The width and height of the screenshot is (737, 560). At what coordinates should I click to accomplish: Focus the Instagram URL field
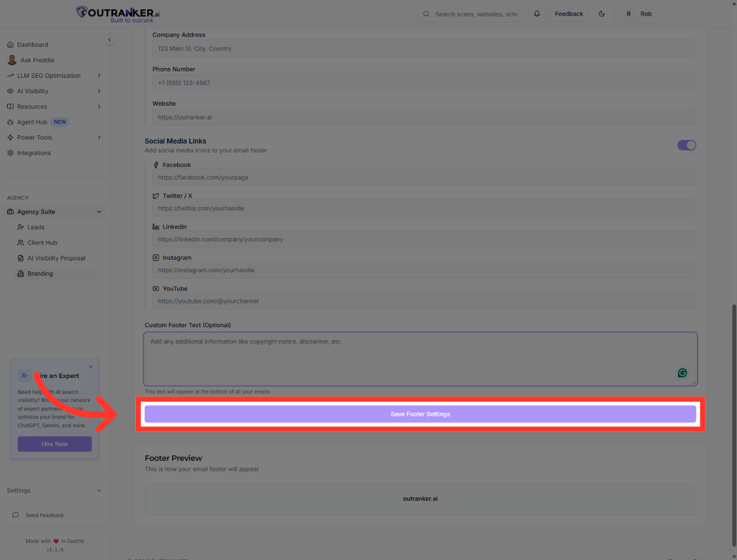point(424,270)
